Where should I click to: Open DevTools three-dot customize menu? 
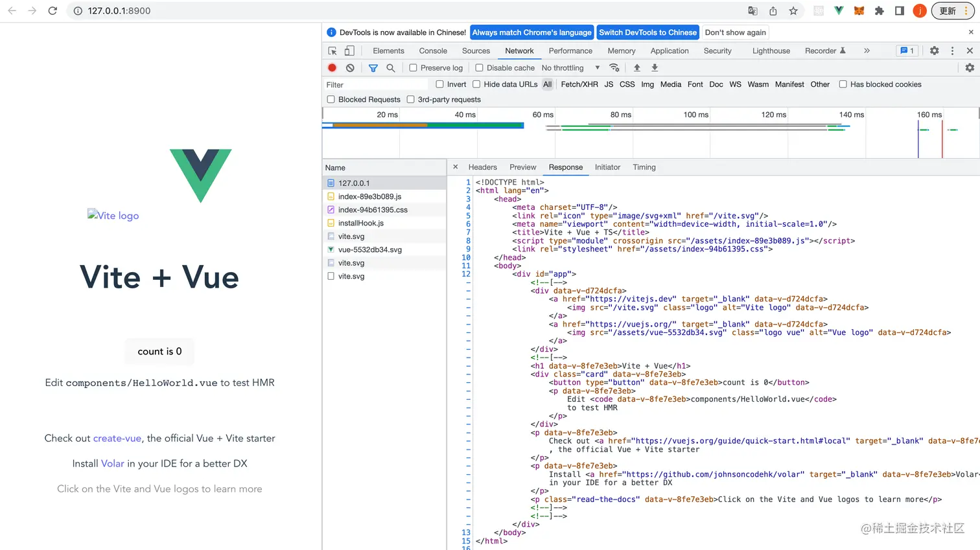[x=952, y=51]
